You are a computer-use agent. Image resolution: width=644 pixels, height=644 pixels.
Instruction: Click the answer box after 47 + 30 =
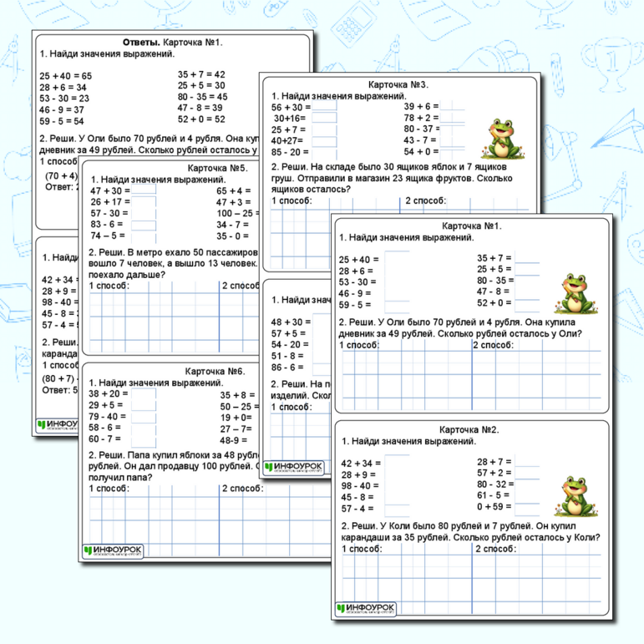[x=144, y=190]
